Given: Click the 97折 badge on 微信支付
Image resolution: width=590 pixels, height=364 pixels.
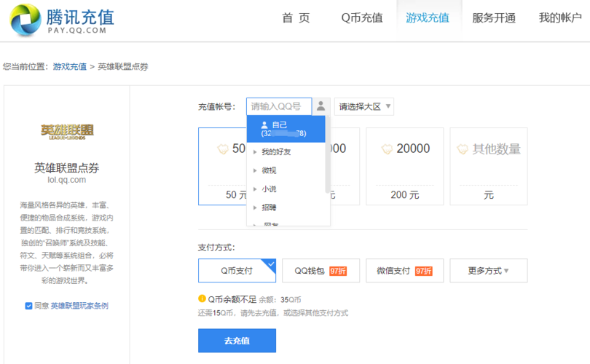Looking at the screenshot, I should tap(423, 271).
